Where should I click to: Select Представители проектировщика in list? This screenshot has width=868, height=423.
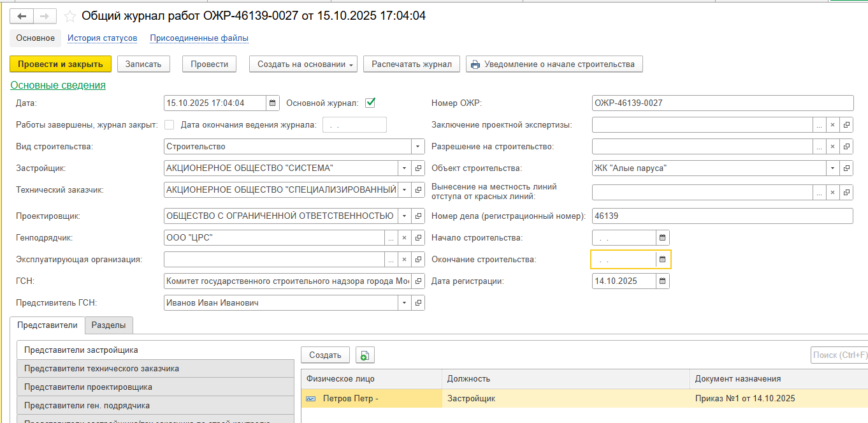tap(88, 387)
